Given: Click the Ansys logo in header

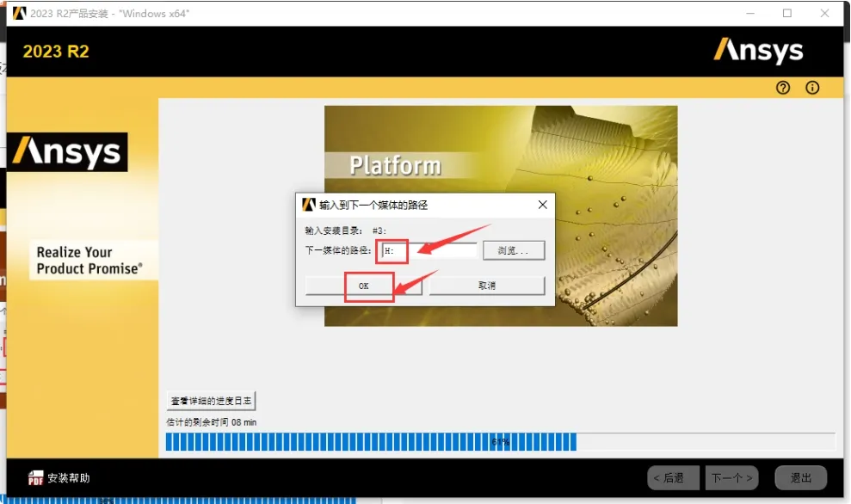Looking at the screenshot, I should click(758, 51).
